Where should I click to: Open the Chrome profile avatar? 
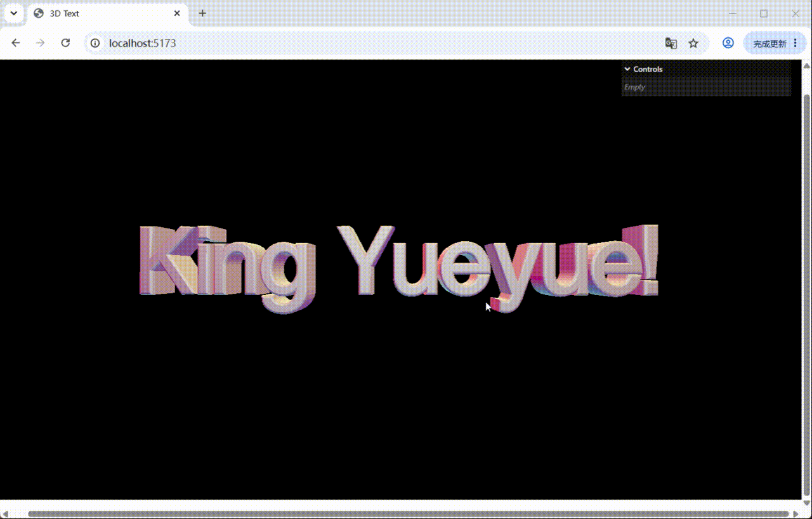click(x=728, y=43)
